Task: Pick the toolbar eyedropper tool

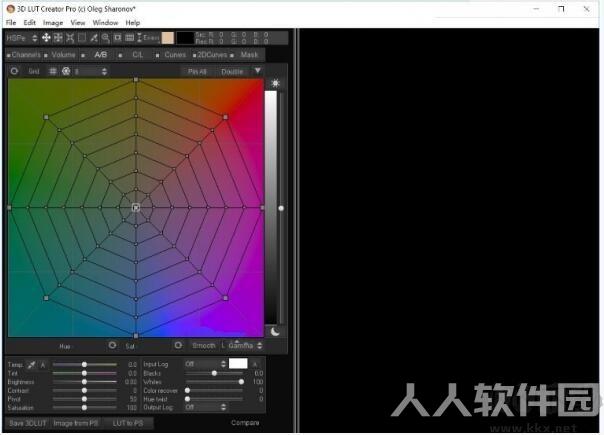Action: (x=94, y=38)
